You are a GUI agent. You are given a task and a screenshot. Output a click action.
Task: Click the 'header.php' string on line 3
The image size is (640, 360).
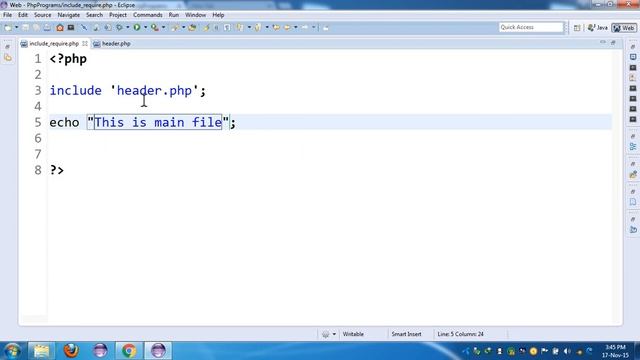coord(154,91)
